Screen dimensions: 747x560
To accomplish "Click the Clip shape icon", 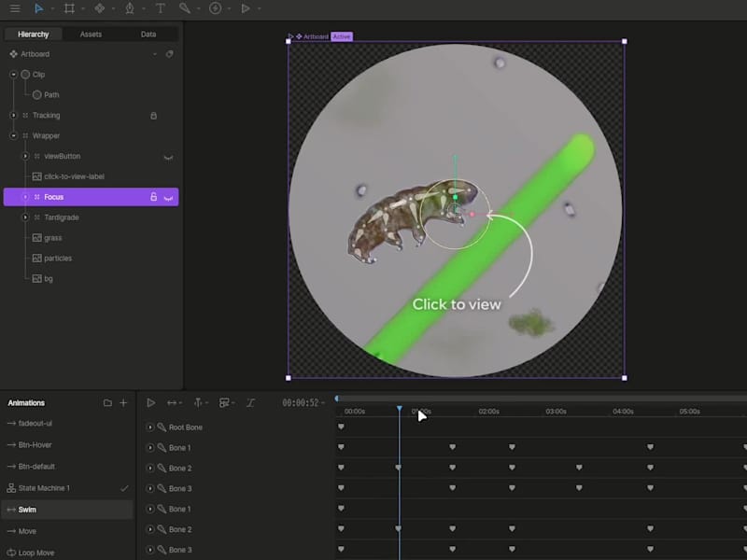I will click(25, 75).
